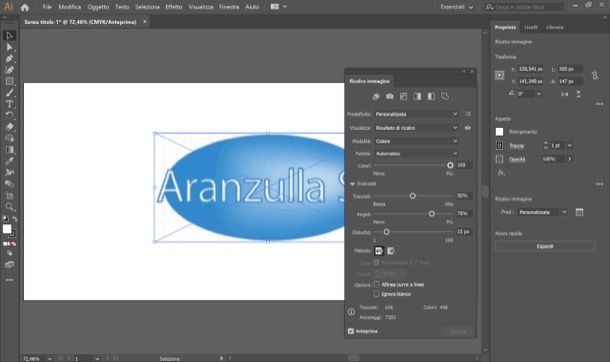The height and width of the screenshot is (362, 610).
Task: Click the X position input field
Action: point(531,69)
